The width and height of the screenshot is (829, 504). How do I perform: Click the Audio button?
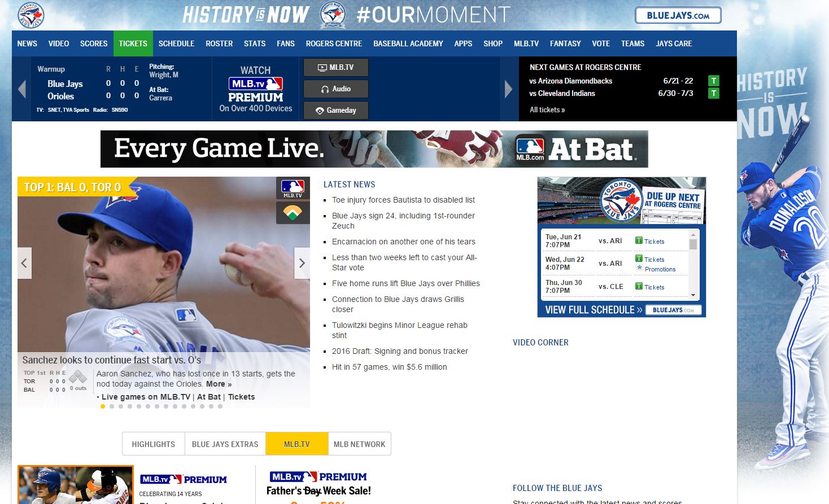point(336,89)
